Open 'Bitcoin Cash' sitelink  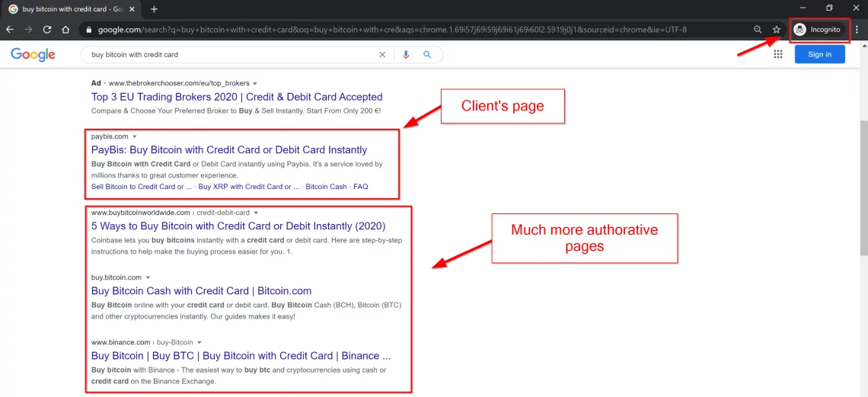326,187
